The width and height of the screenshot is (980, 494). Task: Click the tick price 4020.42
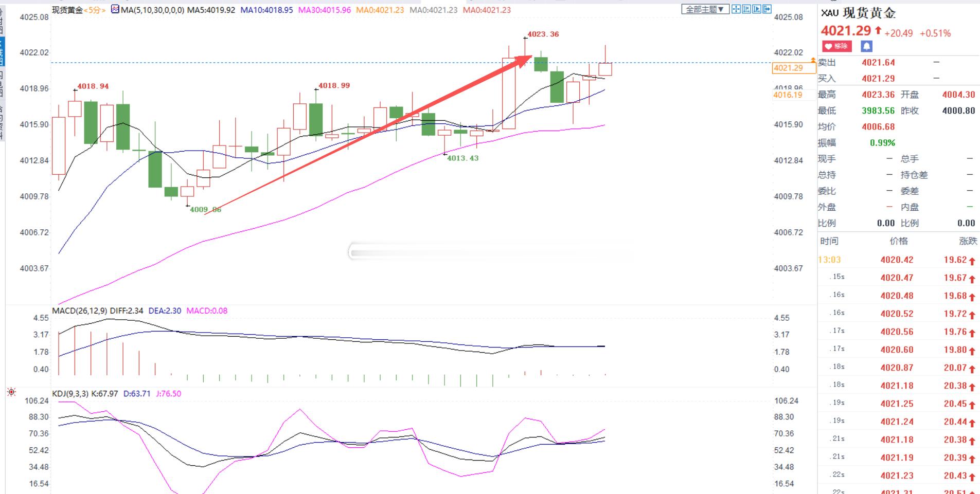click(x=897, y=260)
